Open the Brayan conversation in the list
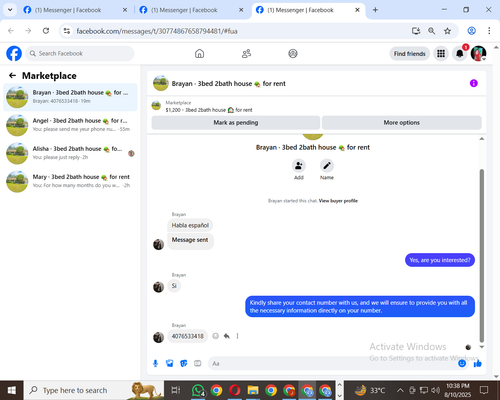The width and height of the screenshot is (500, 400). pyautogui.click(x=70, y=97)
